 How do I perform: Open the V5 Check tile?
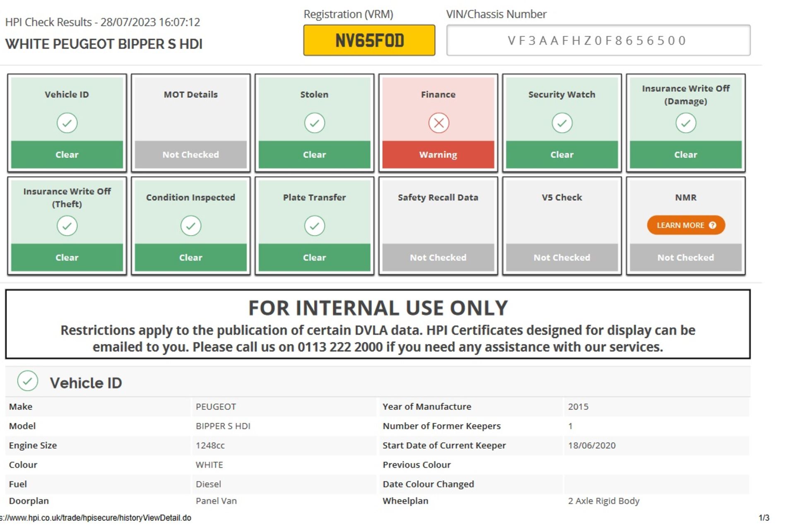562,226
